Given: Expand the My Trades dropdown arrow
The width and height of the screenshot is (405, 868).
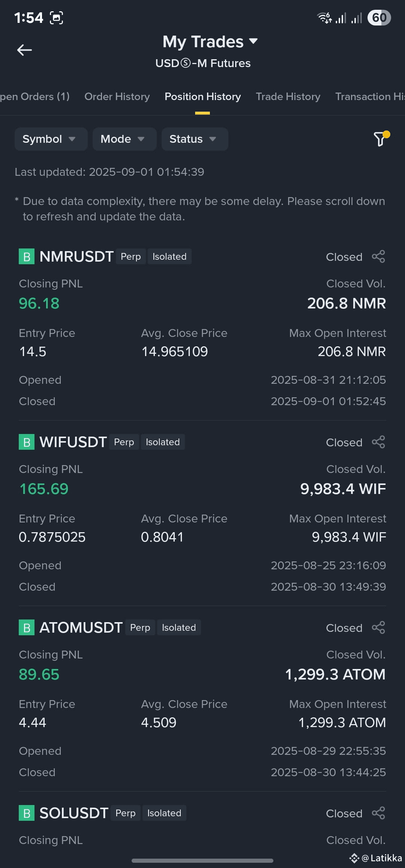Looking at the screenshot, I should (253, 41).
